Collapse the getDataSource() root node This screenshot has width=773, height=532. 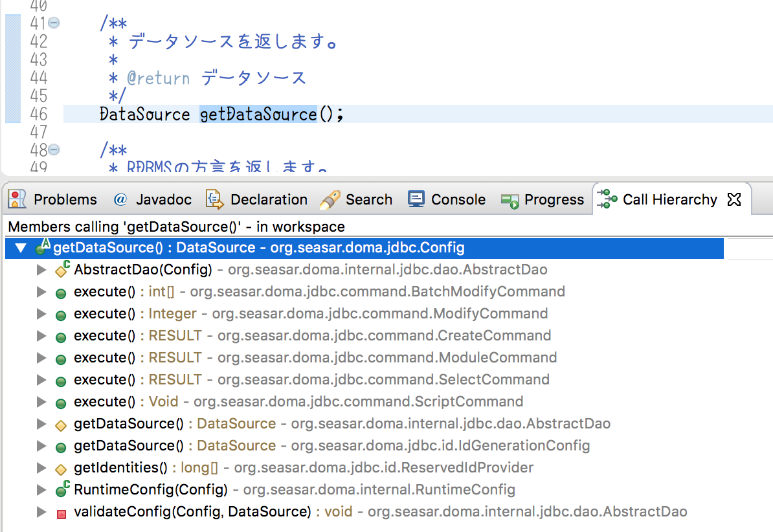(x=21, y=248)
